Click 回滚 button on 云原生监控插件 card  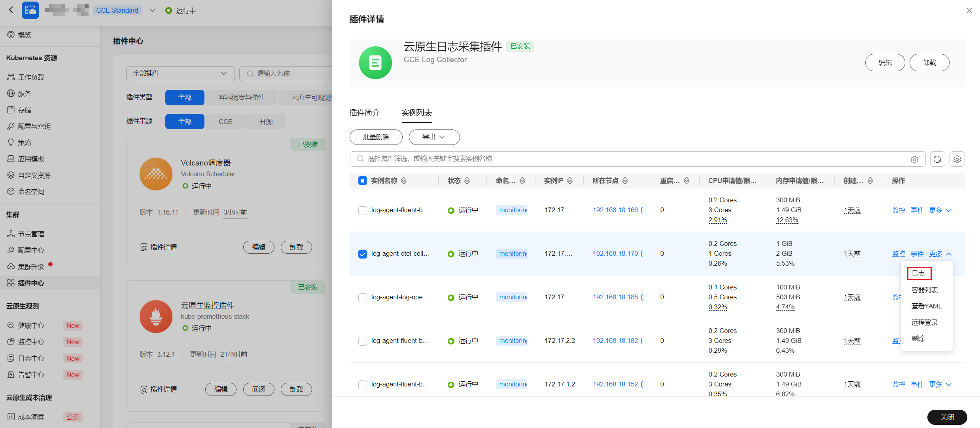coord(259,390)
